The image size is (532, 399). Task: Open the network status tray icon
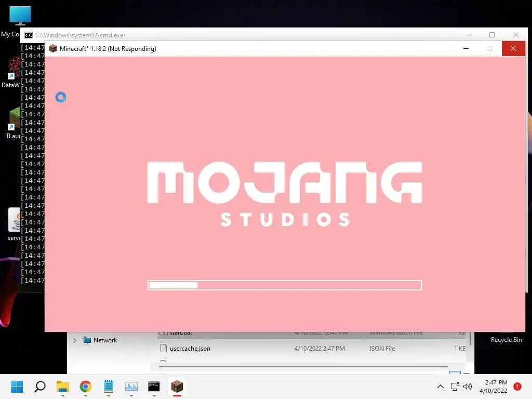[455, 387]
